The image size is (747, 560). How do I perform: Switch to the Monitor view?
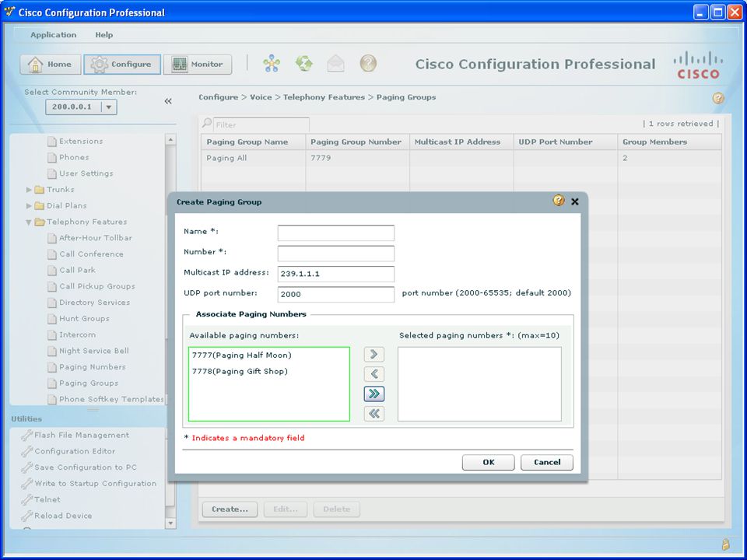point(198,65)
